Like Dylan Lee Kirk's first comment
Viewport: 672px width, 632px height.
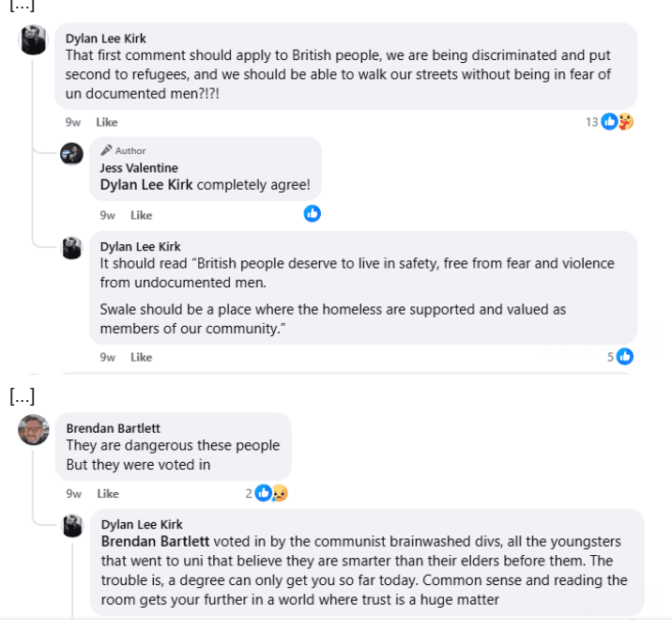tap(107, 122)
